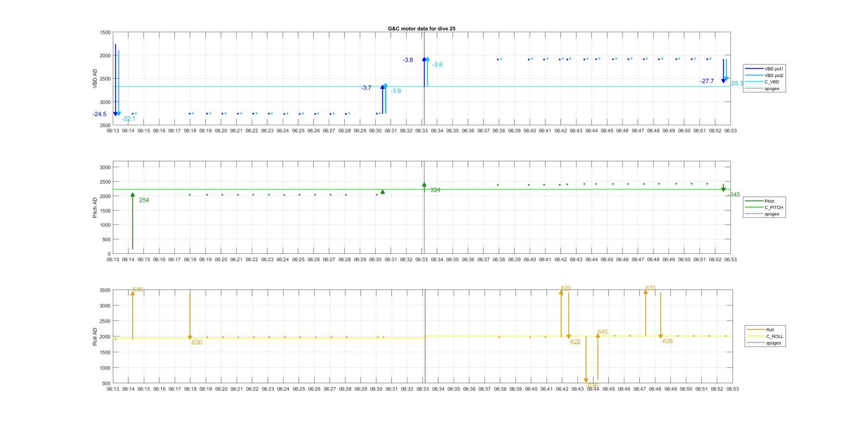Click the "633" roll data label
868x430 pixels.
(x=650, y=288)
